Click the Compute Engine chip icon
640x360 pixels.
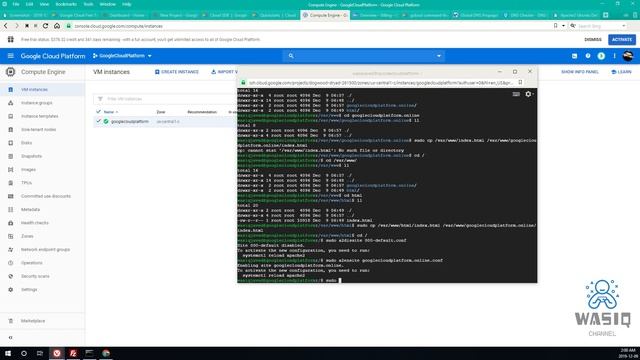(11, 72)
